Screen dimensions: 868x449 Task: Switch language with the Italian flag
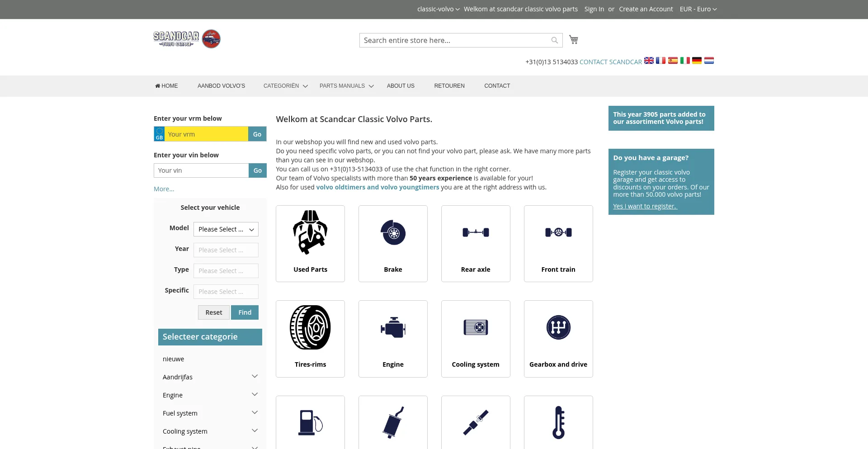click(x=685, y=61)
